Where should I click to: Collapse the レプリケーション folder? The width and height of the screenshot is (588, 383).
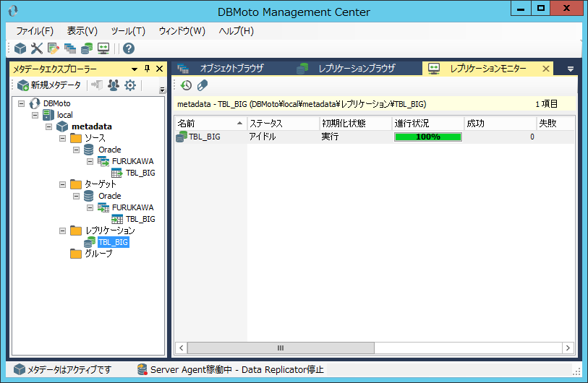(x=63, y=231)
